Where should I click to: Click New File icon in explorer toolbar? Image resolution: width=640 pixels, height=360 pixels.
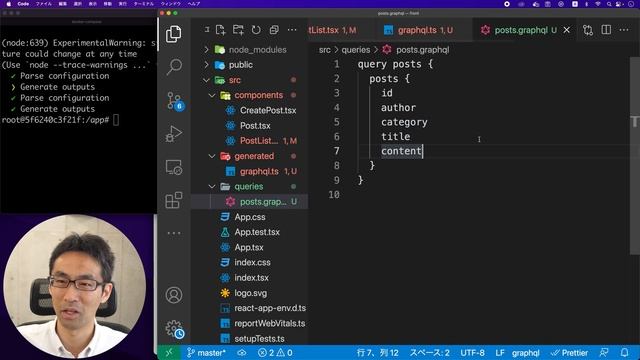coord(220,30)
